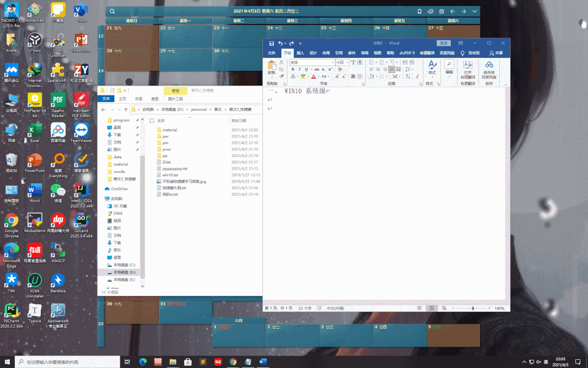588x368 pixels.
Task: Apply bold formatting in Word
Action: (293, 69)
